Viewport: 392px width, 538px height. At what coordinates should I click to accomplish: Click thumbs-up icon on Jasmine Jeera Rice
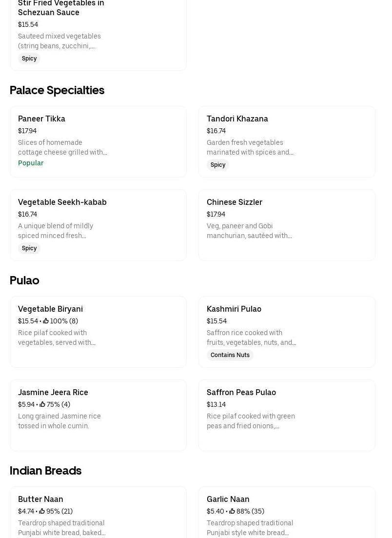pyautogui.click(x=42, y=404)
